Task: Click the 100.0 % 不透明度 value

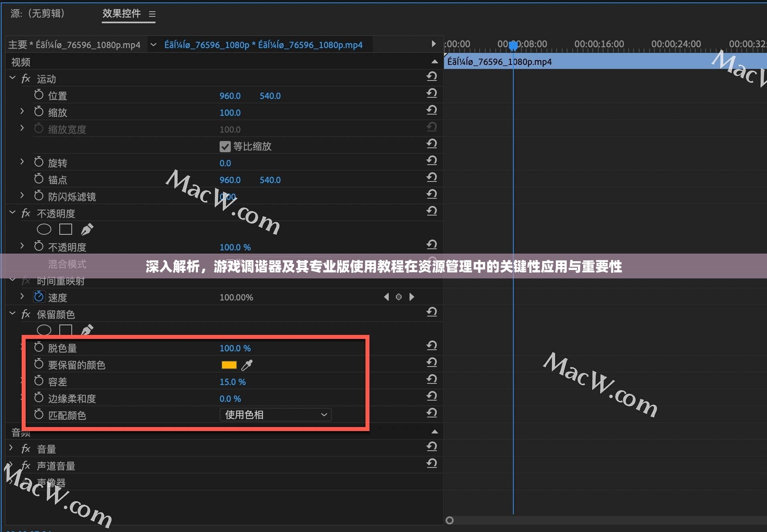Action: click(235, 248)
